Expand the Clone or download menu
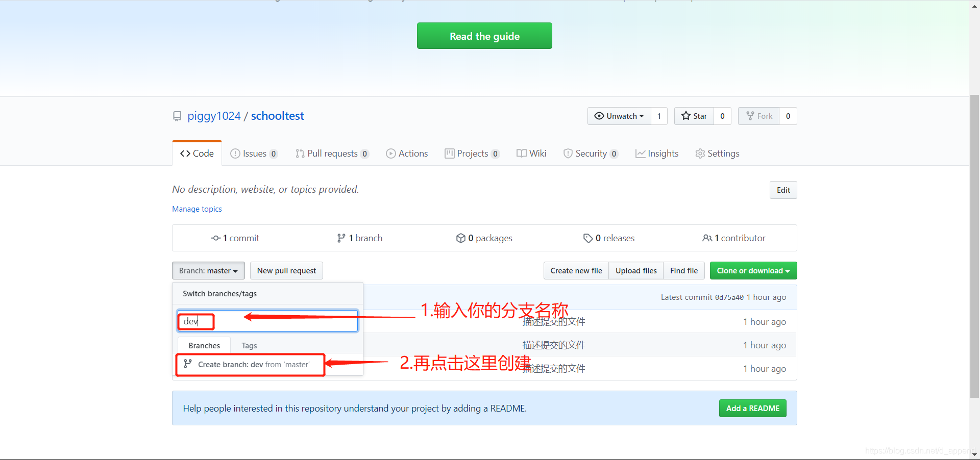 tap(753, 271)
